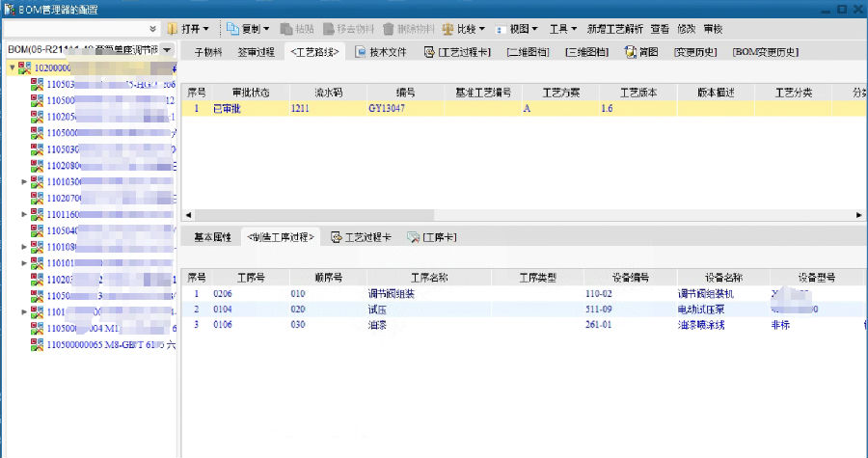
Task: Open the BOM(06-R2... selector dropdown
Action: point(167,50)
